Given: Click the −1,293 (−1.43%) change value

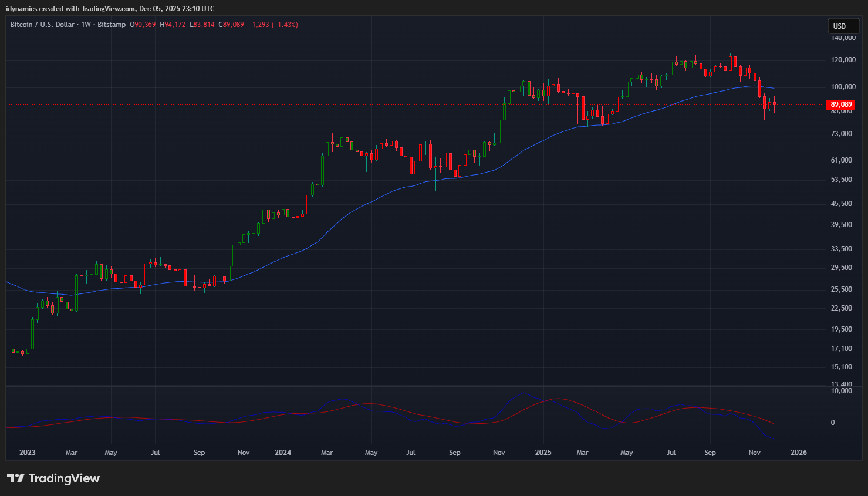Looking at the screenshot, I should [x=273, y=25].
